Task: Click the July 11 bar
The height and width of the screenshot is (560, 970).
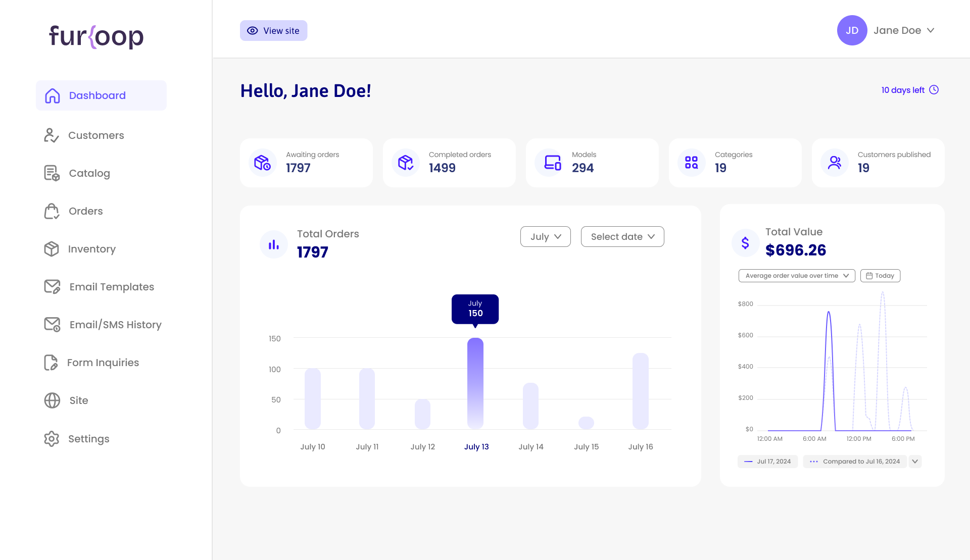Action: point(367,399)
